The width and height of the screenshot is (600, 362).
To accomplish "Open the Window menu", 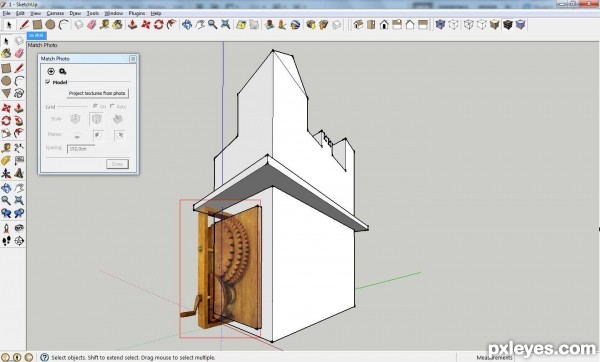I will pyautogui.click(x=114, y=13).
